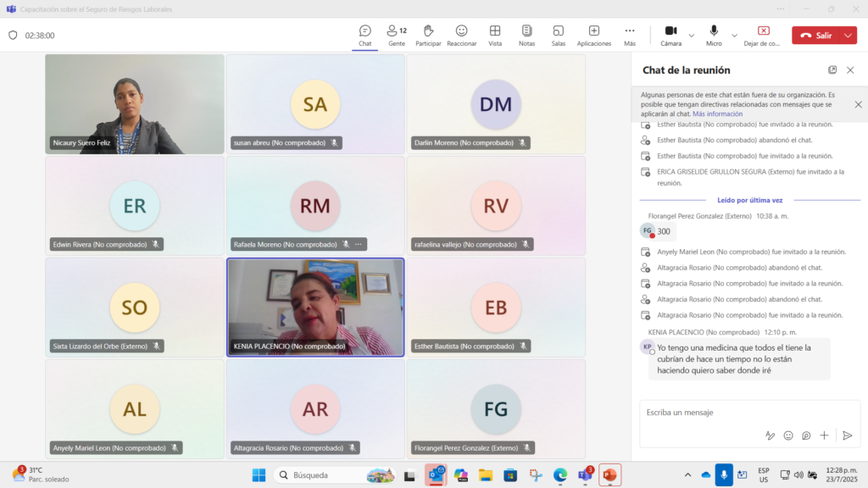Open the plus actions menu in the compose box

click(x=824, y=435)
